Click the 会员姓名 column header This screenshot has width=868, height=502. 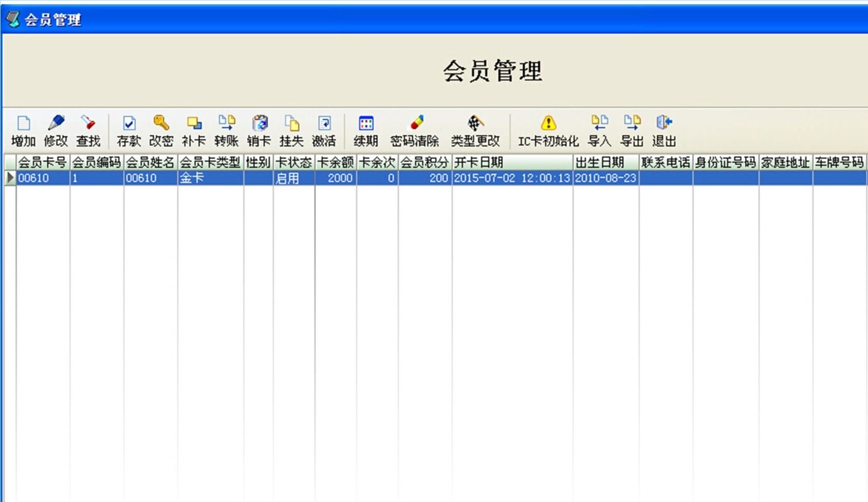coord(151,163)
